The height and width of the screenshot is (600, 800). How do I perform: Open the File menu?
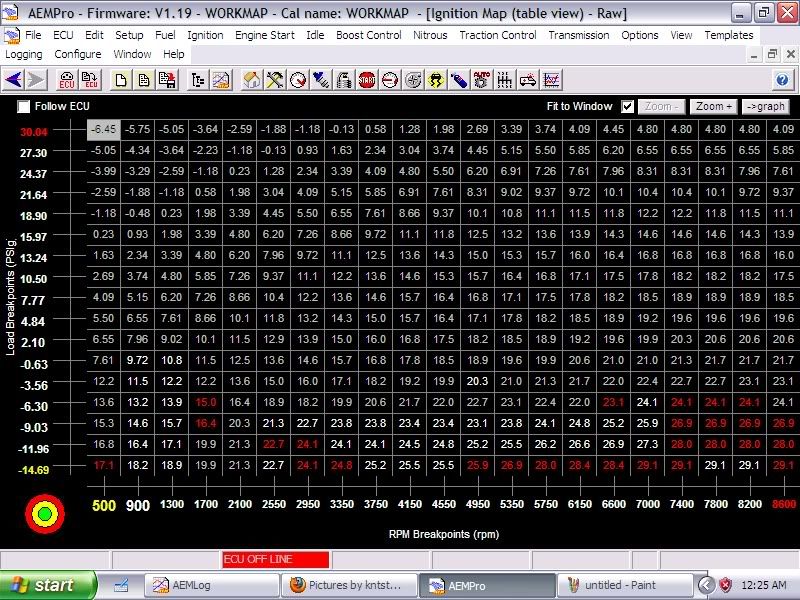33,35
